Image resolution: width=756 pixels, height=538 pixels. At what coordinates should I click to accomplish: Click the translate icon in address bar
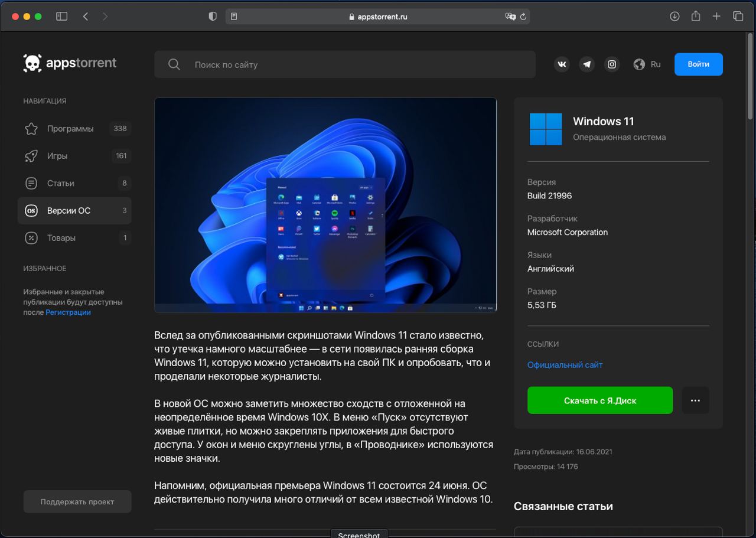pos(510,17)
